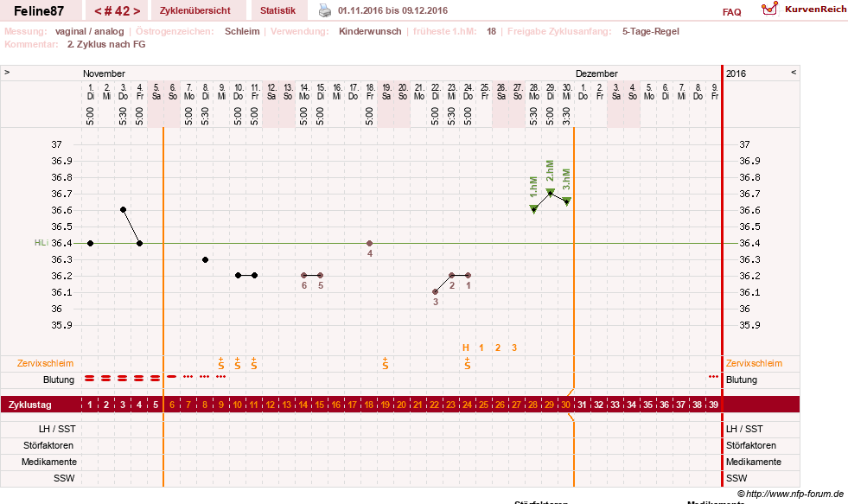The width and height of the screenshot is (848, 504).
Task: Click the 3.hM green triangle marker
Action: (x=567, y=201)
